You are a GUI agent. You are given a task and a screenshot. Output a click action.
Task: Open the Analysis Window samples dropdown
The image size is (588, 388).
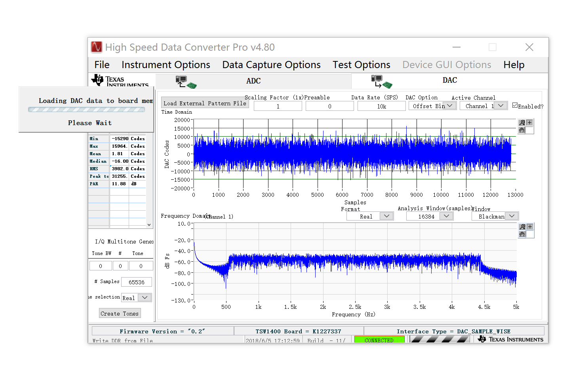pyautogui.click(x=430, y=217)
